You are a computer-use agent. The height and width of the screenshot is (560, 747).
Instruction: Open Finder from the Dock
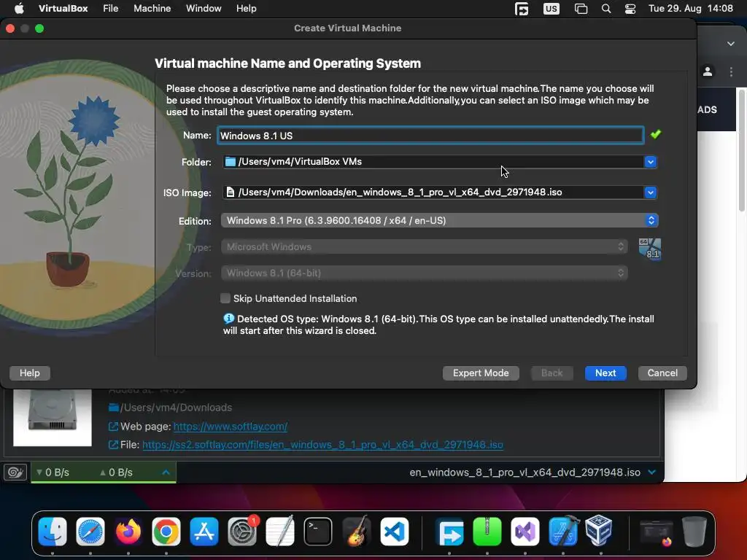pyautogui.click(x=53, y=531)
